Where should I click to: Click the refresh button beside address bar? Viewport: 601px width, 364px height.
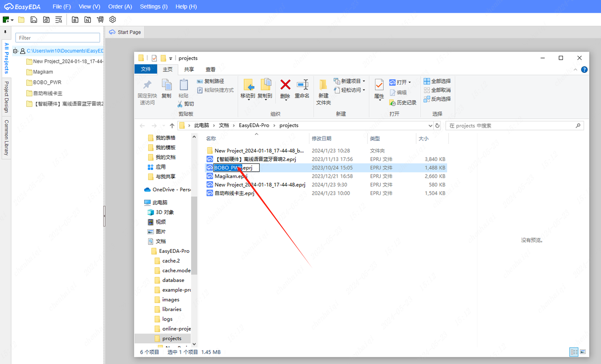click(x=438, y=126)
